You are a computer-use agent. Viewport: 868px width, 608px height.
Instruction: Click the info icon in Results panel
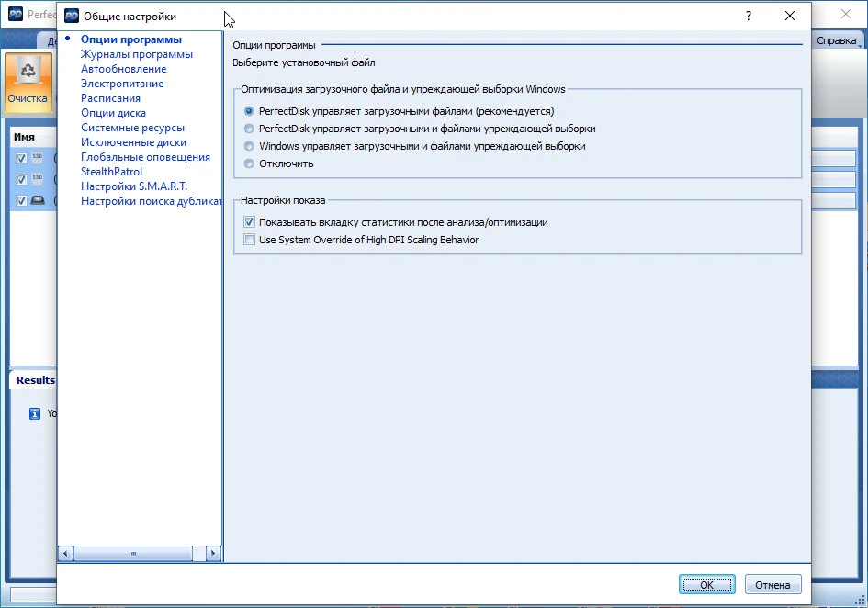(x=34, y=413)
